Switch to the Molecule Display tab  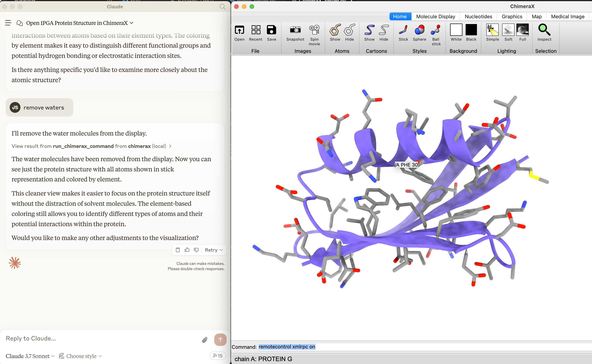point(435,16)
